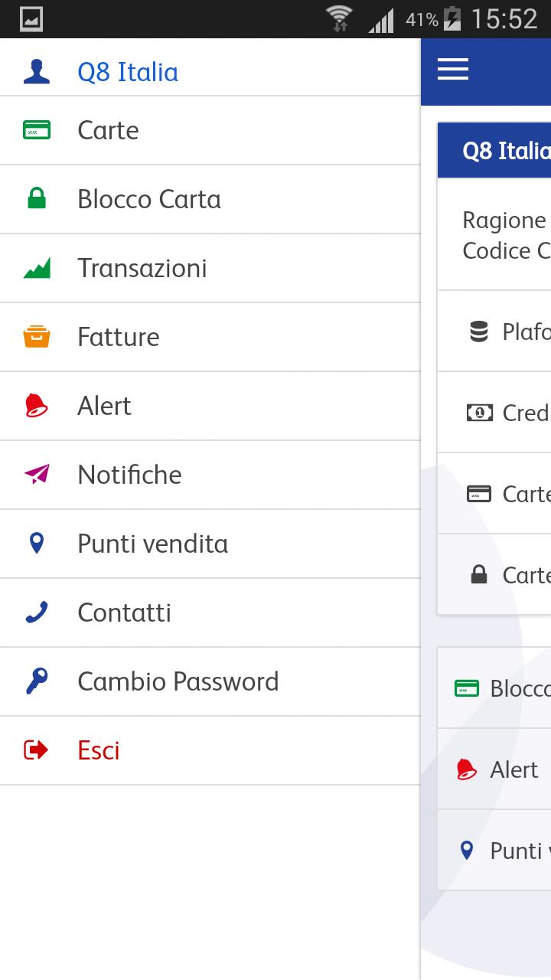Screen dimensions: 551x980
Task: Choose Cambio Password menu entry
Action: [178, 681]
